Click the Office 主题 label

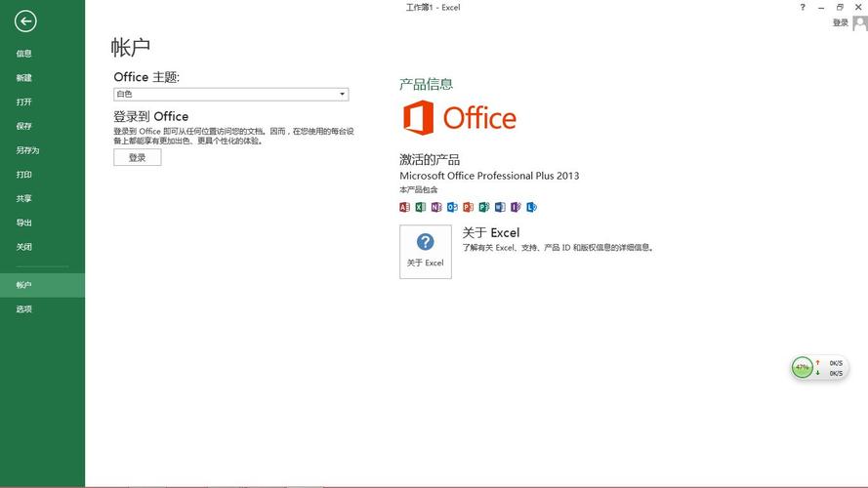146,77
